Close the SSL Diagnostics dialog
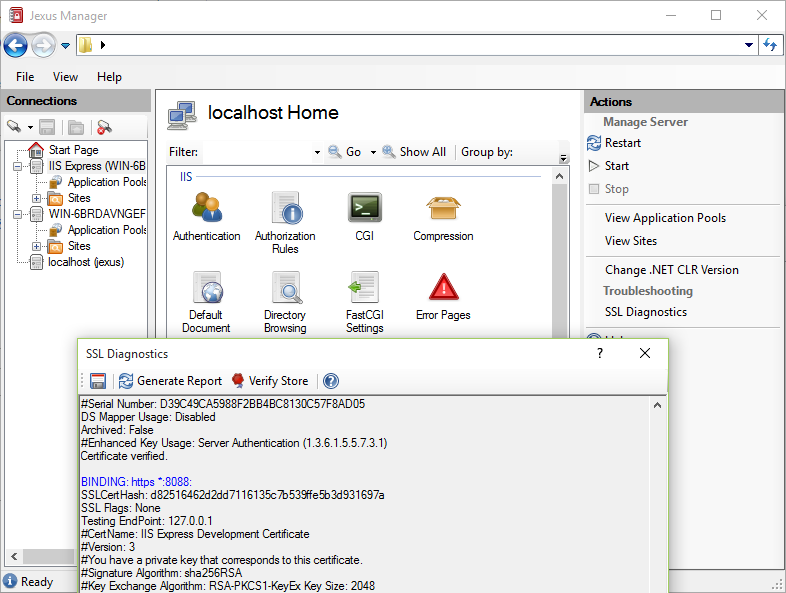Image resolution: width=786 pixels, height=593 pixels. point(645,353)
